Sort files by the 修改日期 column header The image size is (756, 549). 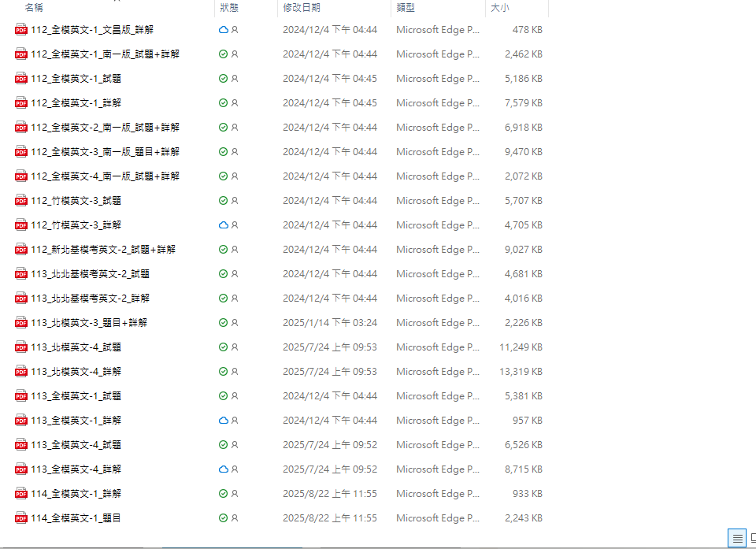click(302, 7)
